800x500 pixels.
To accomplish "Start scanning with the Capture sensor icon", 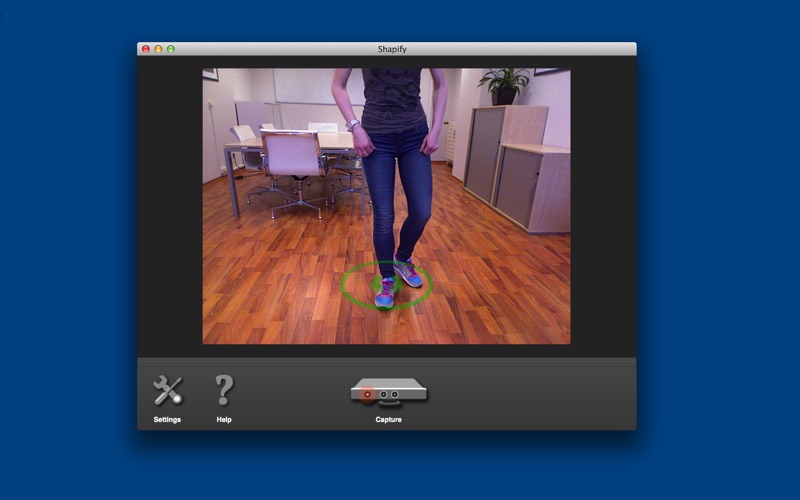I will (x=388, y=392).
